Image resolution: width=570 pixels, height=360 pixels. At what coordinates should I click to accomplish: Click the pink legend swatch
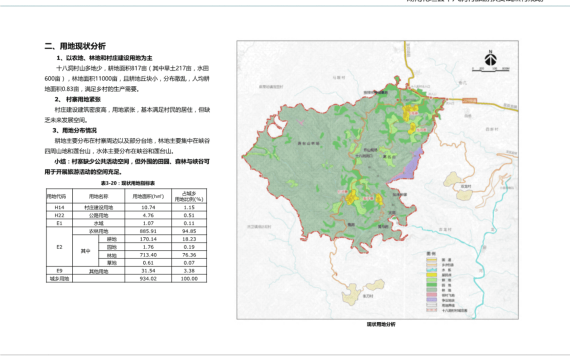click(x=431, y=295)
